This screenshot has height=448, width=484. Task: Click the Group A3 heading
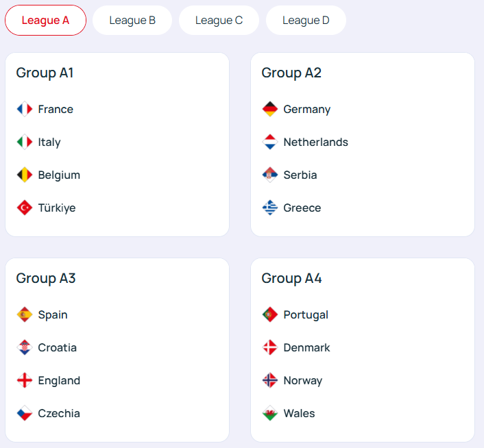[46, 278]
